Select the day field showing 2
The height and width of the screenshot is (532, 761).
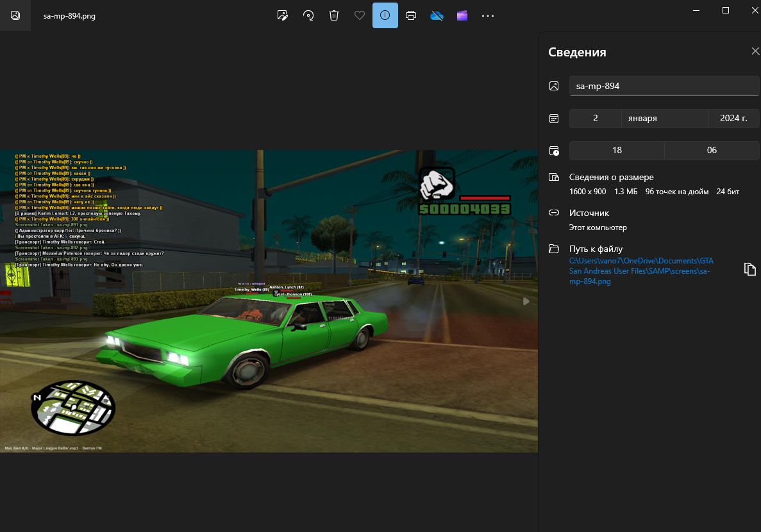click(595, 119)
